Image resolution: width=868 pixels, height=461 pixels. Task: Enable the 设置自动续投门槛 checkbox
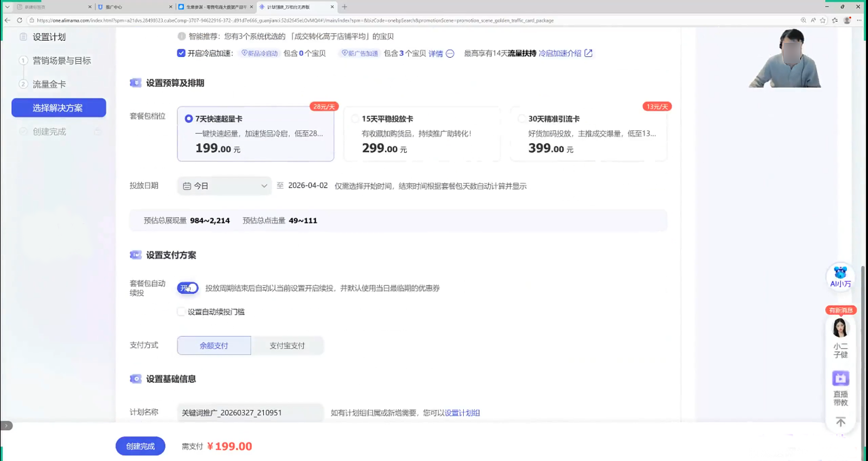pos(181,312)
